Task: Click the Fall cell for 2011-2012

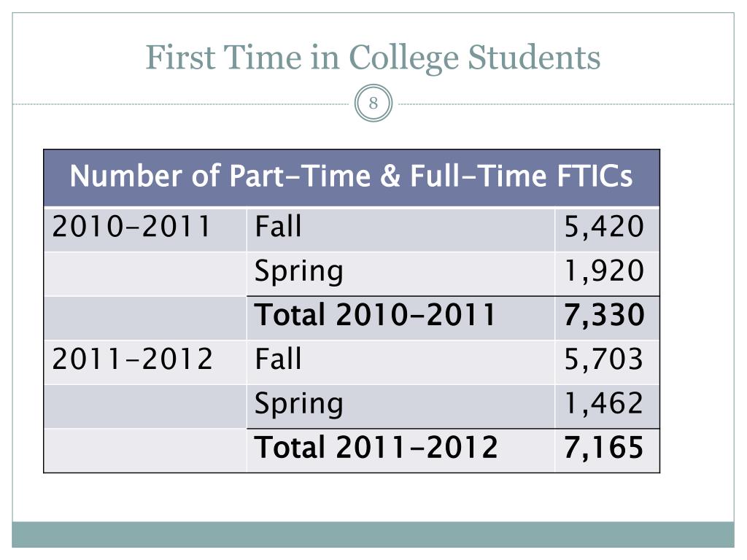Action: tap(400, 362)
